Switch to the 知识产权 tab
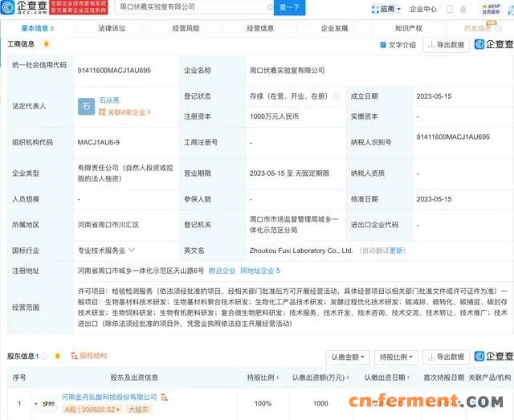 [408, 28]
